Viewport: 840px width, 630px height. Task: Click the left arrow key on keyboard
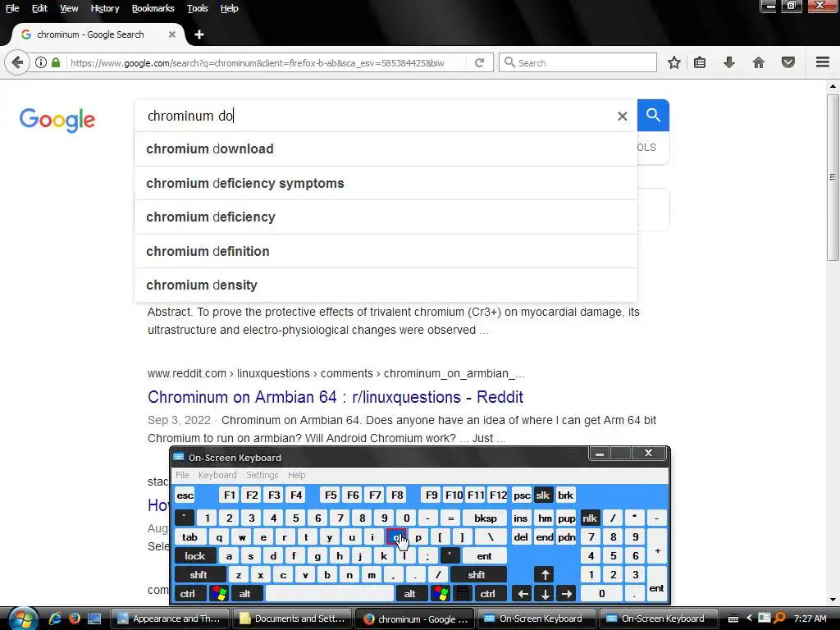[523, 594]
